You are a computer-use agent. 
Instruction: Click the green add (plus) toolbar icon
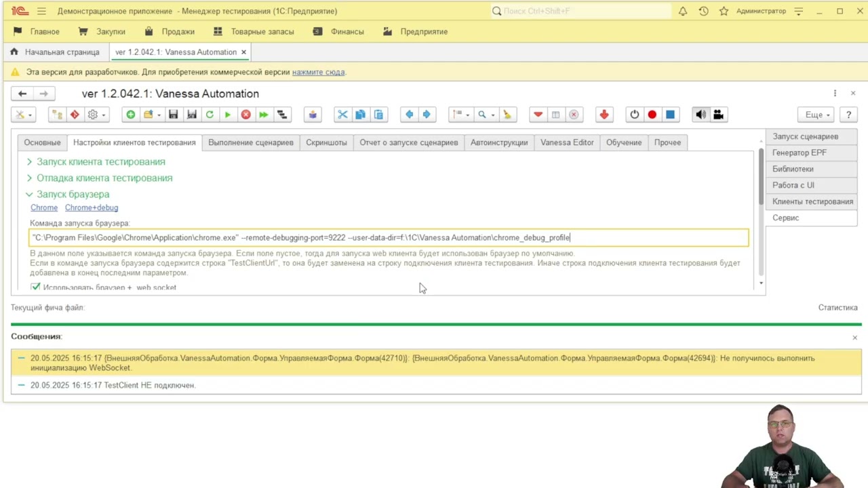pos(131,115)
